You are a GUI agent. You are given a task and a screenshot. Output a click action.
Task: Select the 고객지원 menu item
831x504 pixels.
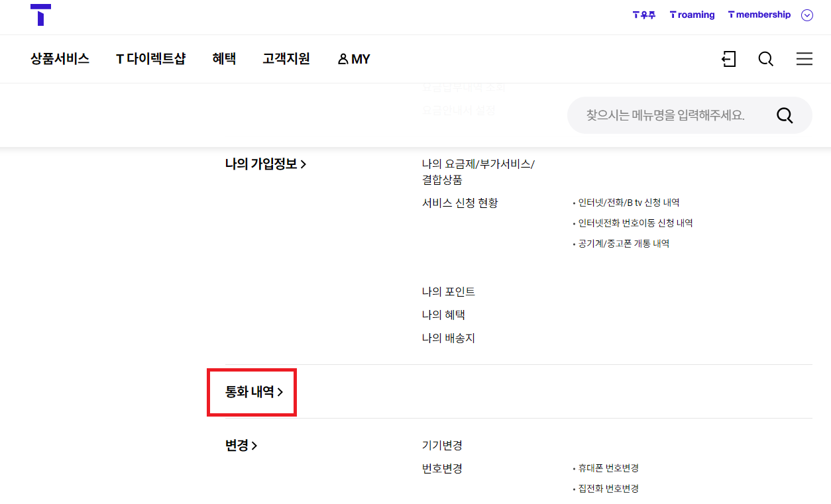[286, 59]
